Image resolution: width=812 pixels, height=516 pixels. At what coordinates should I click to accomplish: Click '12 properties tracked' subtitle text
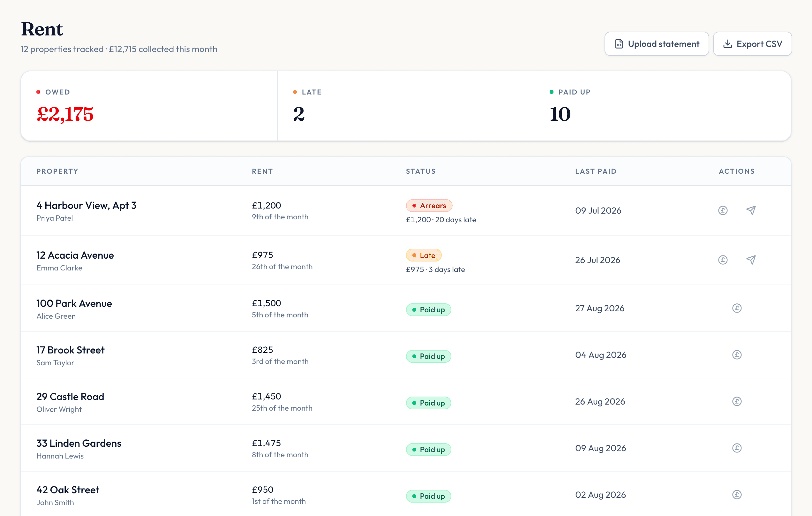62,49
